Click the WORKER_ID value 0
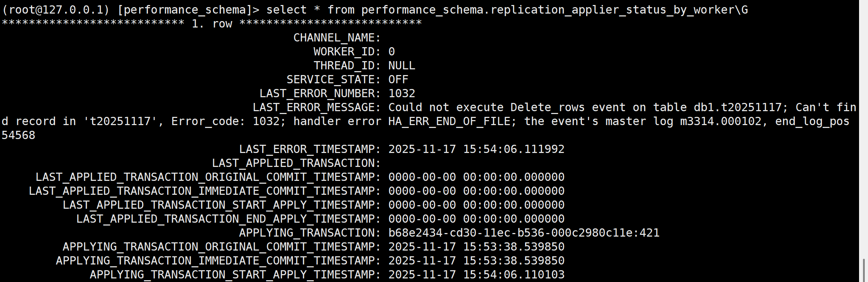The height and width of the screenshot is (282, 868). point(391,51)
